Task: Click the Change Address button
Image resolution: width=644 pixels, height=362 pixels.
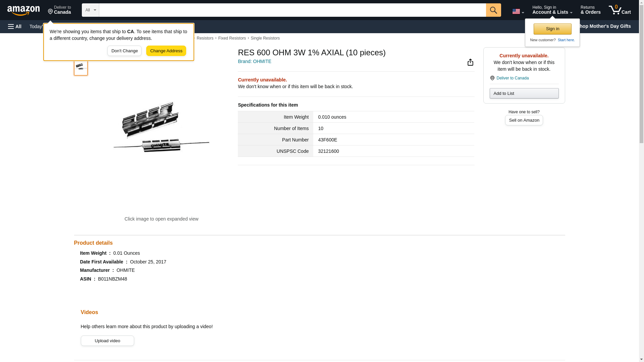Action: pos(166,51)
